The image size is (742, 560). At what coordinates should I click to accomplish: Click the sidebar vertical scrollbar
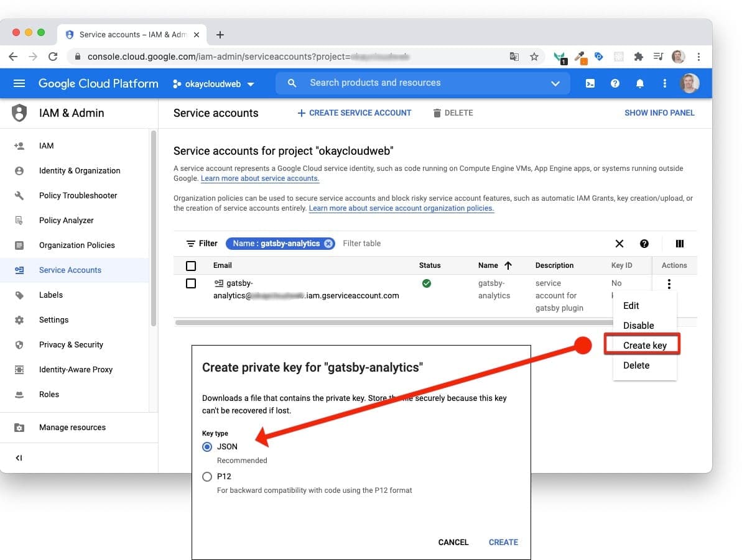pos(154,229)
